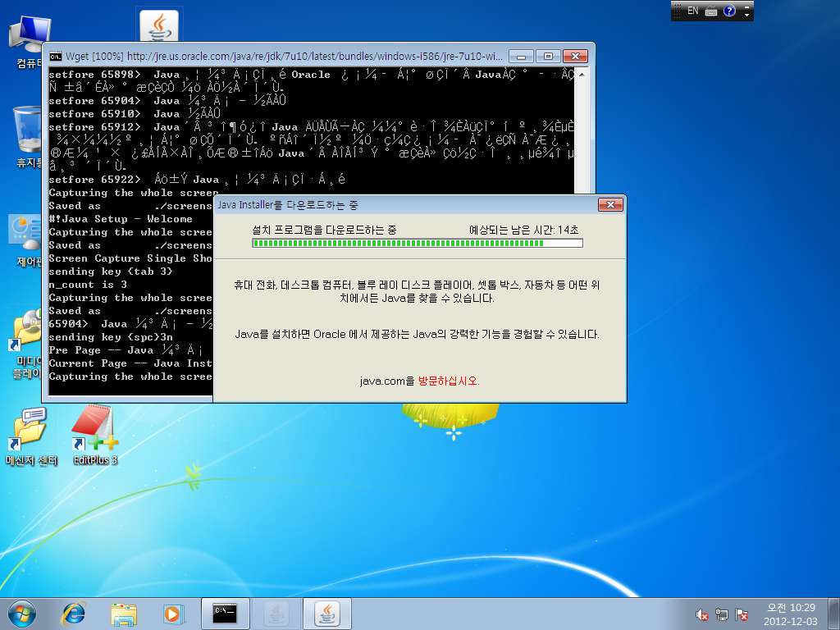Open the Windows Start menu
Image resolution: width=840 pixels, height=630 pixels.
click(x=21, y=614)
